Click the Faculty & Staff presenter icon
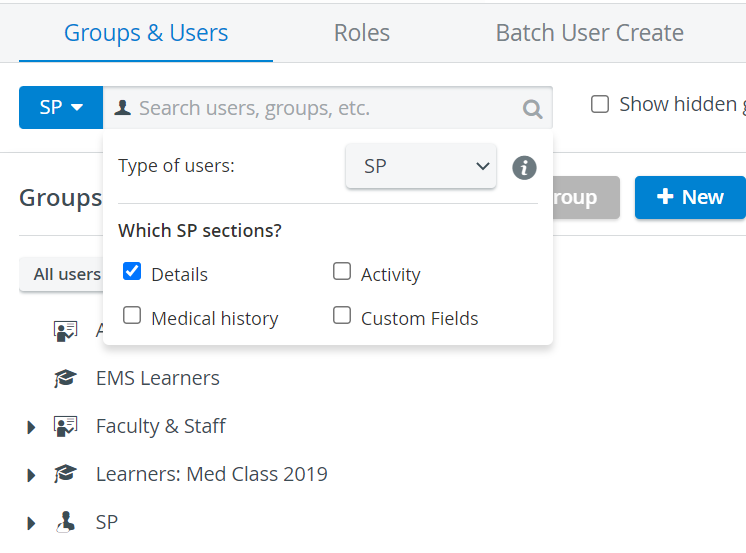The width and height of the screenshot is (746, 553). coord(65,426)
